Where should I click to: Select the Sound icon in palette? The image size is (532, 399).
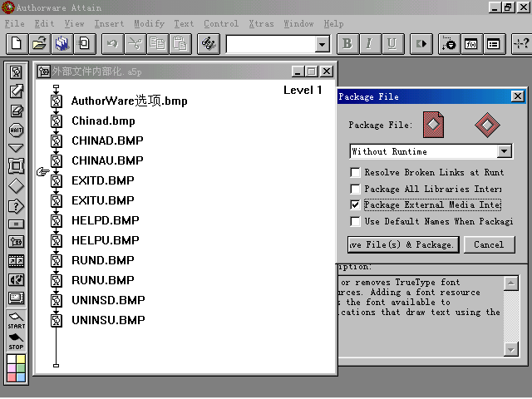(16, 280)
